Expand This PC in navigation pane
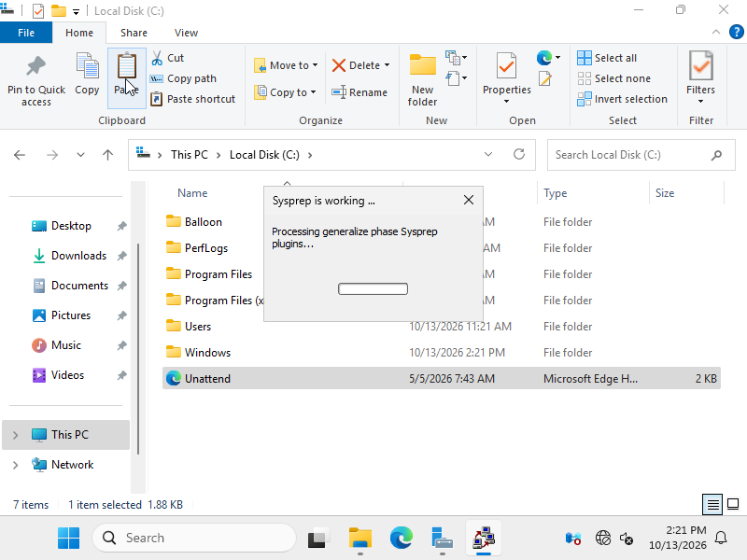Viewport: 747px width, 560px height. (x=15, y=435)
